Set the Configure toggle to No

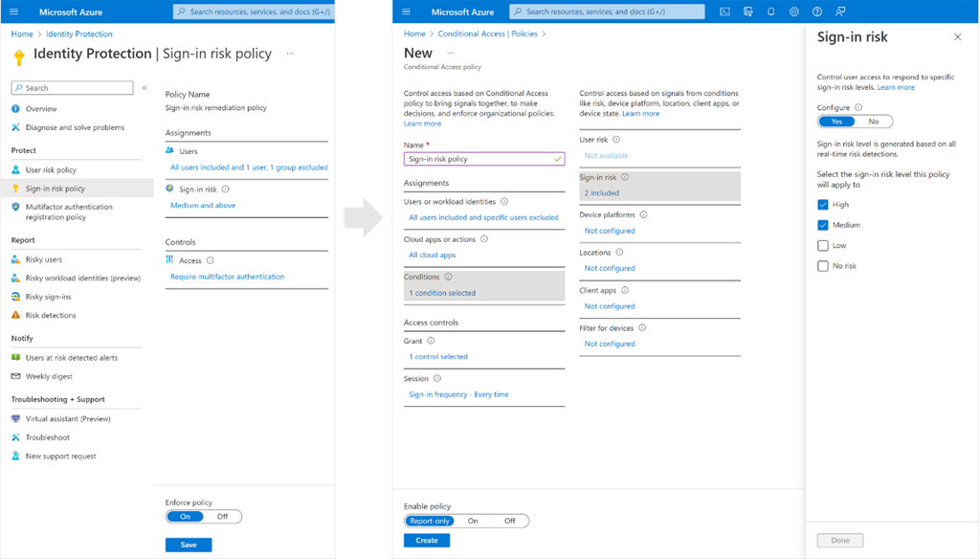(x=873, y=122)
